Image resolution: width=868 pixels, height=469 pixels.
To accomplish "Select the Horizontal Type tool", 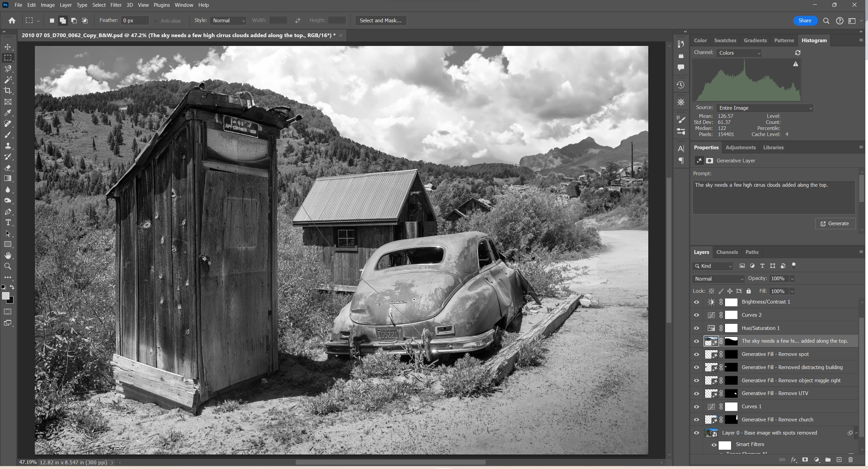I will coord(8,223).
